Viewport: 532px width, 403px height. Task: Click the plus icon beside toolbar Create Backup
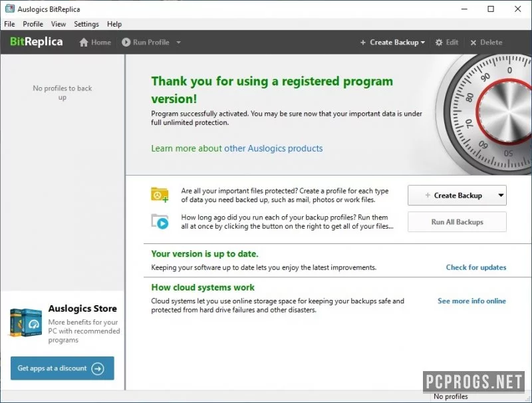tap(362, 43)
